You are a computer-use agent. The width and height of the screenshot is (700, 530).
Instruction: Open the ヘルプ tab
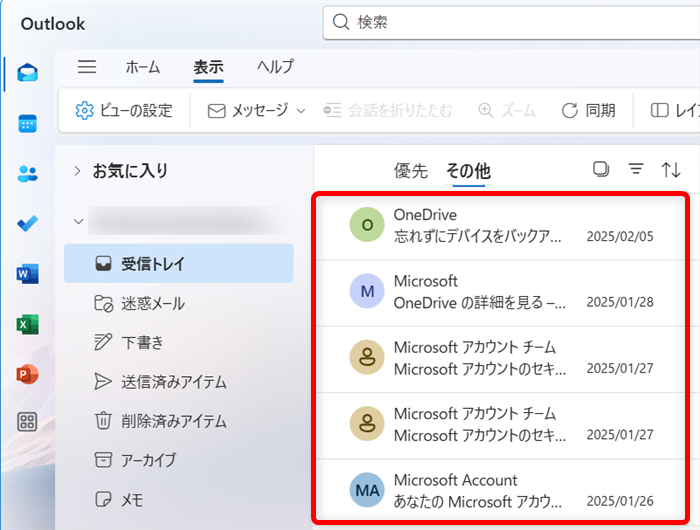[275, 67]
